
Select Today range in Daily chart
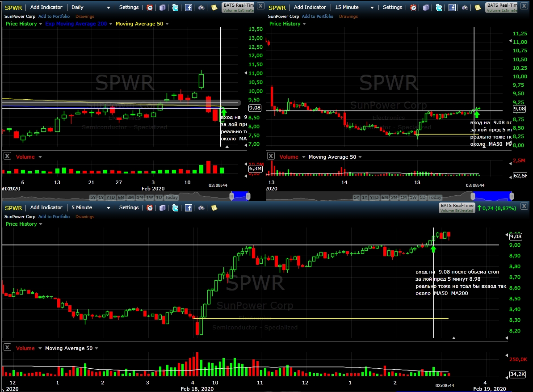(x=171, y=197)
